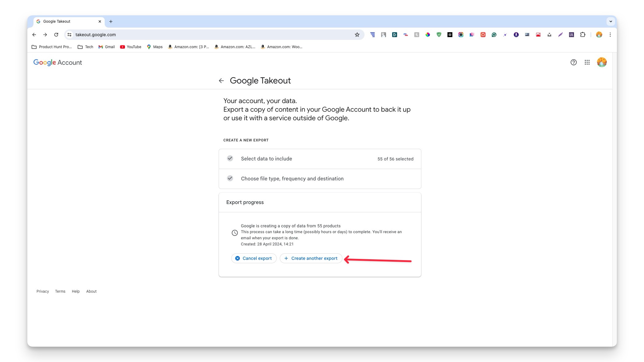Open the purple feather extension
The image size is (644, 362).
560,35
